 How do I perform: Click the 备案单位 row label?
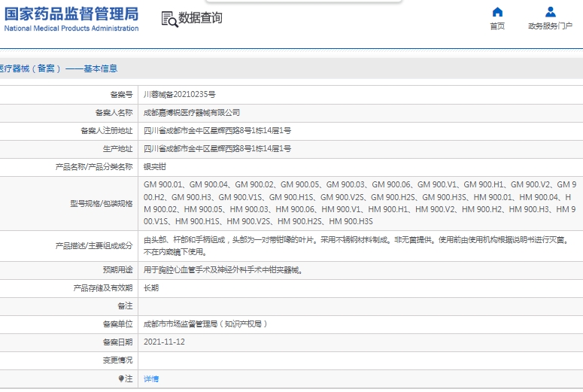click(117, 324)
